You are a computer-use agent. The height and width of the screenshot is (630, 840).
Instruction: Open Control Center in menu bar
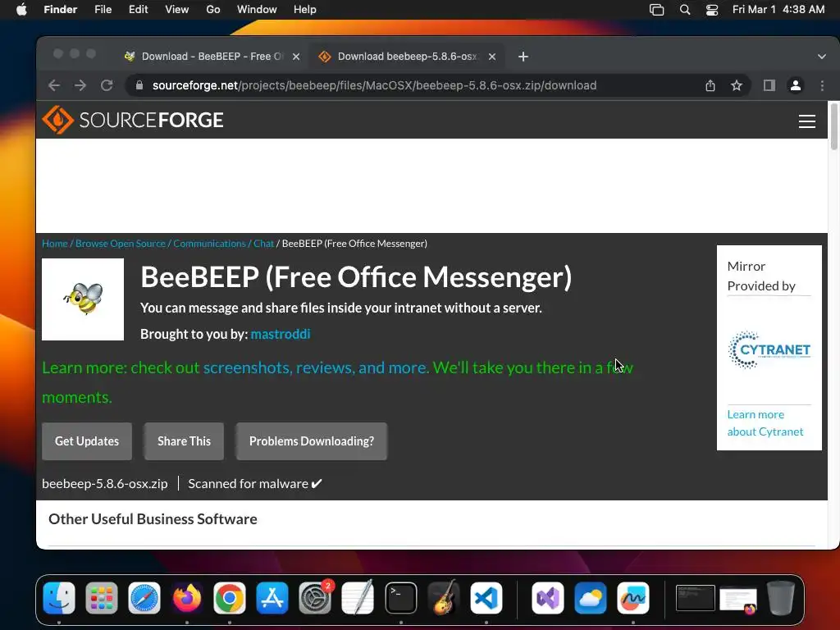pos(712,10)
